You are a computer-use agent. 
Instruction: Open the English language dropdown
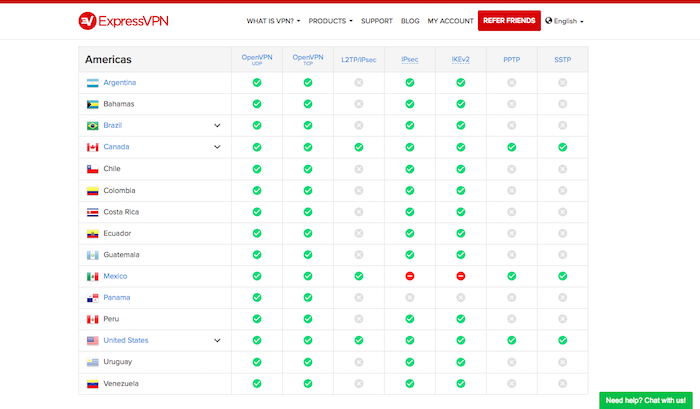coord(564,21)
